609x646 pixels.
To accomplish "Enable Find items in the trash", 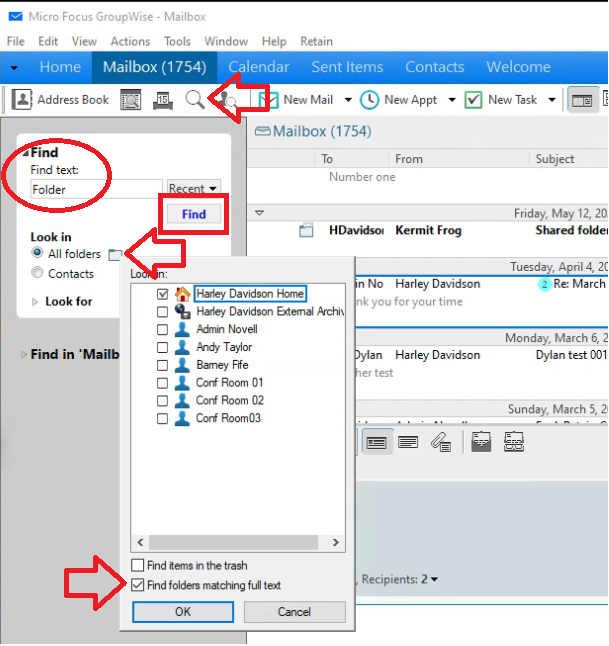I will (137, 565).
